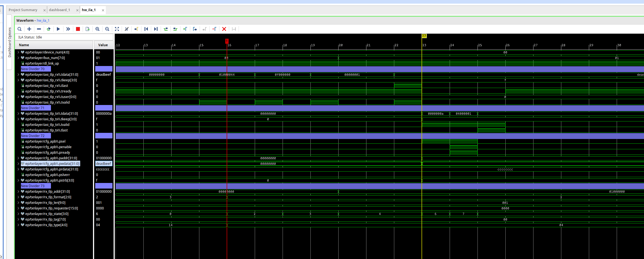Expand the axi_tlp_rx tdata[31:0] signal
This screenshot has height=259, width=644.
(18, 75)
